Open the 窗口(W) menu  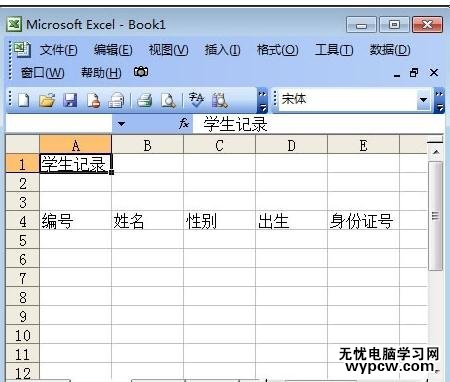[x=43, y=72]
